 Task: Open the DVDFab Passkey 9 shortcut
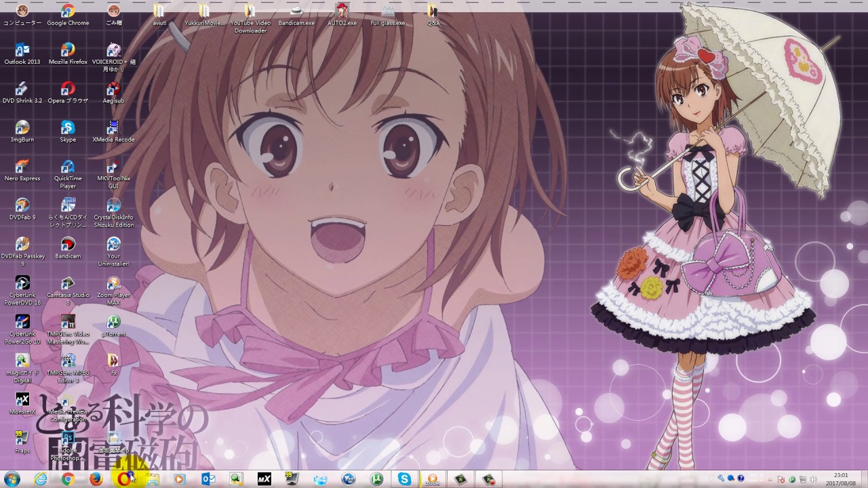[x=22, y=252]
